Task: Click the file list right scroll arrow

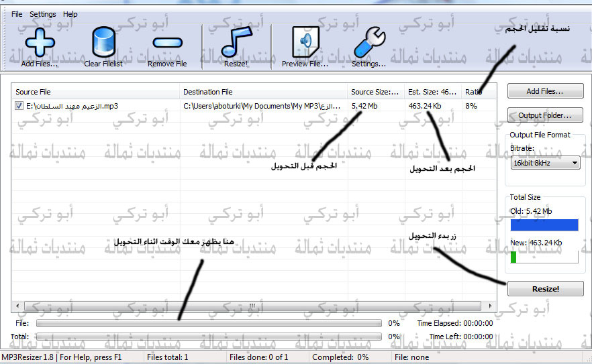Action: pyautogui.click(x=490, y=306)
